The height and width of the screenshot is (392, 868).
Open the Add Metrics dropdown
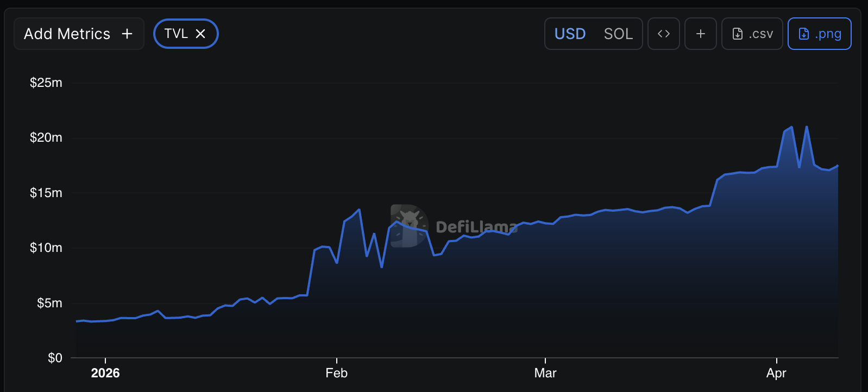point(79,34)
